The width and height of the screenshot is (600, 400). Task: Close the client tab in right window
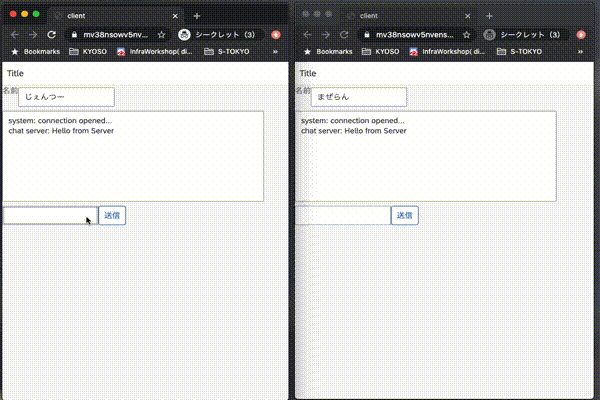468,16
